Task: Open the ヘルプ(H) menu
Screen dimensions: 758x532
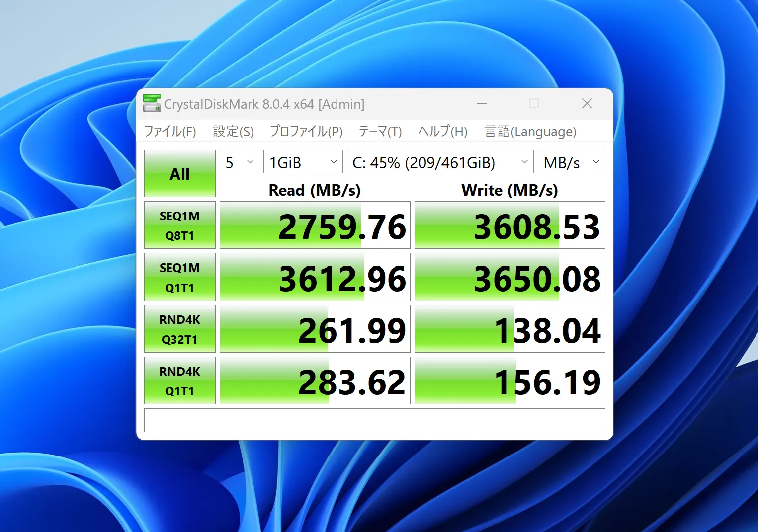Action: [x=443, y=132]
